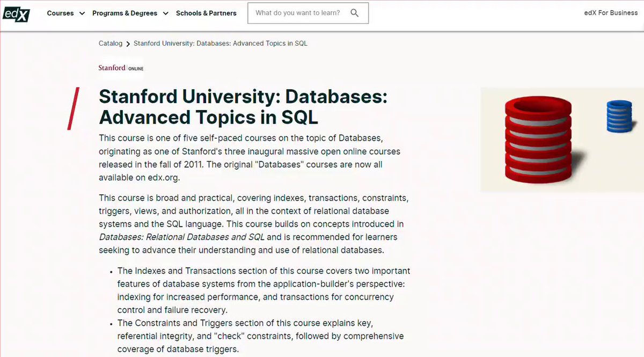644x357 pixels.
Task: Click the small blue database cylinder
Action: (619, 116)
